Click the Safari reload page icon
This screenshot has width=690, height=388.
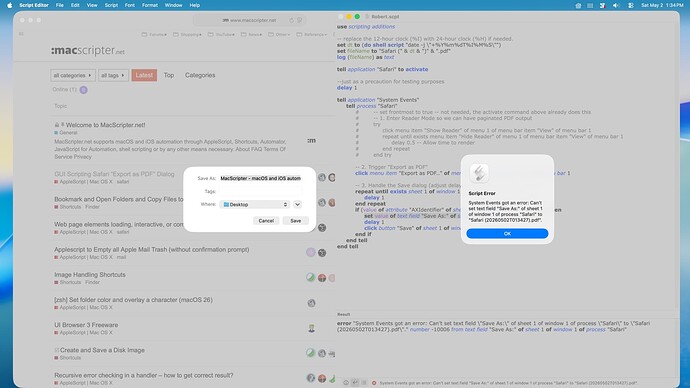[291, 20]
